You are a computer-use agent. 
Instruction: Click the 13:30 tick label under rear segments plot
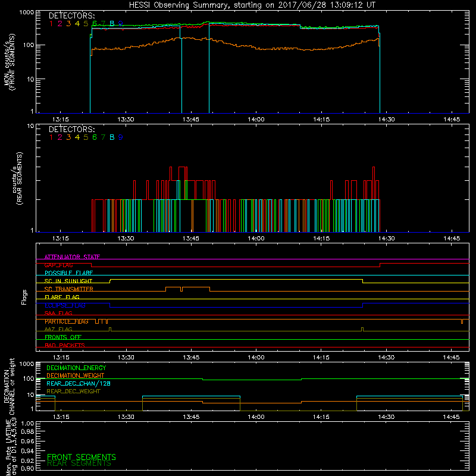(x=126, y=239)
